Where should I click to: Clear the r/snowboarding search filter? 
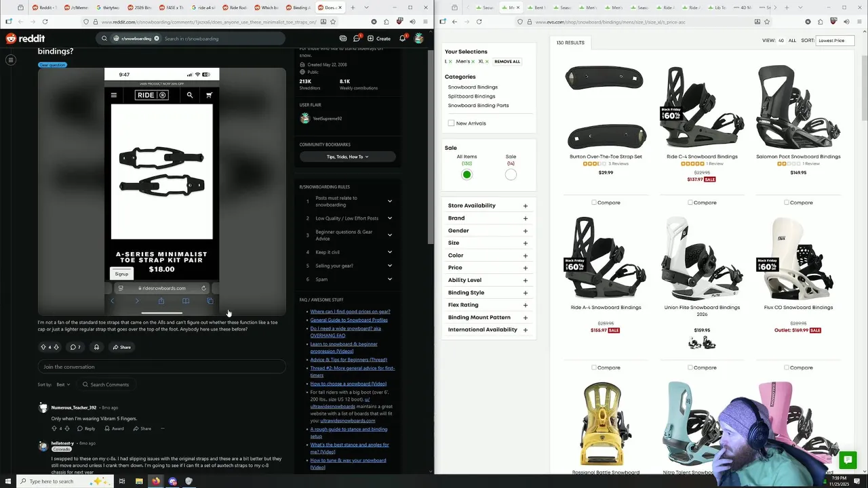pyautogui.click(x=157, y=39)
